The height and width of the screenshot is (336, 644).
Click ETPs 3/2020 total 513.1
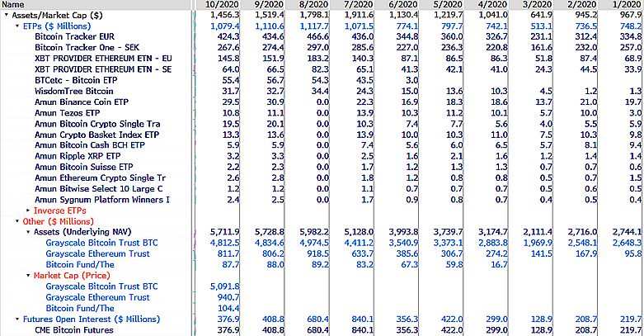pos(541,26)
